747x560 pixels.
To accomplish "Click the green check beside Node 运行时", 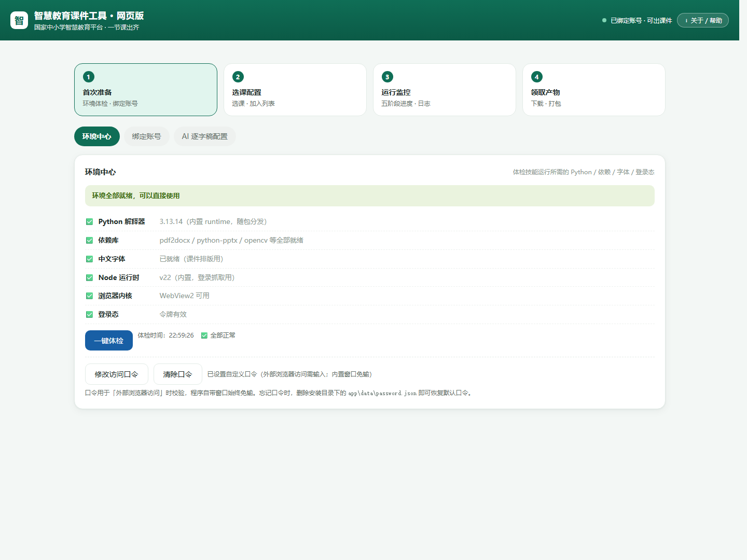I will (x=89, y=278).
